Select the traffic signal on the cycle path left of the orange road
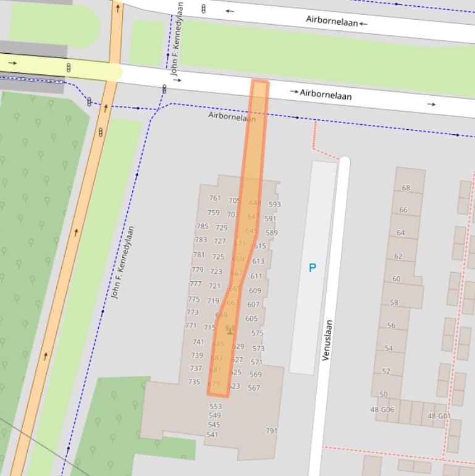The width and height of the screenshot is (475, 476). coord(90,101)
